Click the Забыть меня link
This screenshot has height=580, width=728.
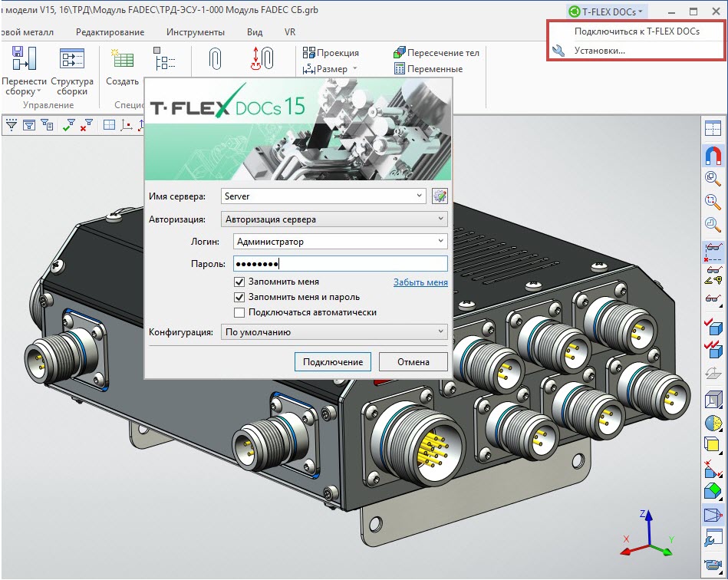(420, 282)
